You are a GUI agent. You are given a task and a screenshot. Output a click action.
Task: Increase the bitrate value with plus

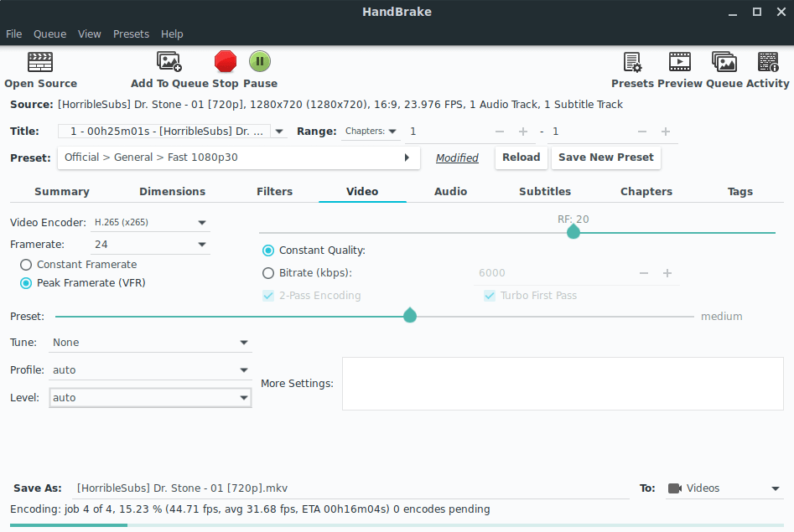(667, 273)
